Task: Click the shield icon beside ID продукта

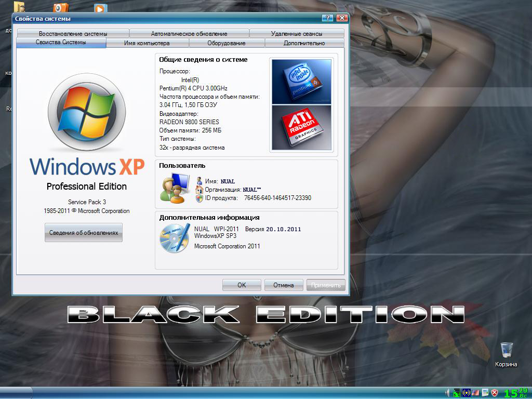Action: pos(199,198)
